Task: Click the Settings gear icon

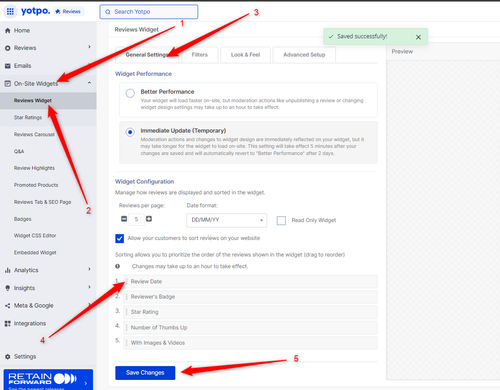Action: pos(8,356)
